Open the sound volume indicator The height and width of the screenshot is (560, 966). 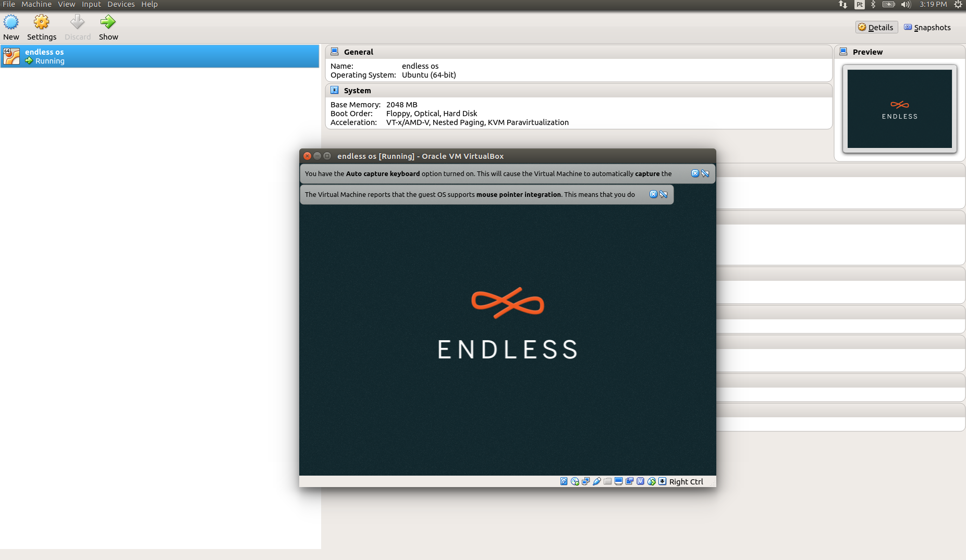click(x=906, y=4)
